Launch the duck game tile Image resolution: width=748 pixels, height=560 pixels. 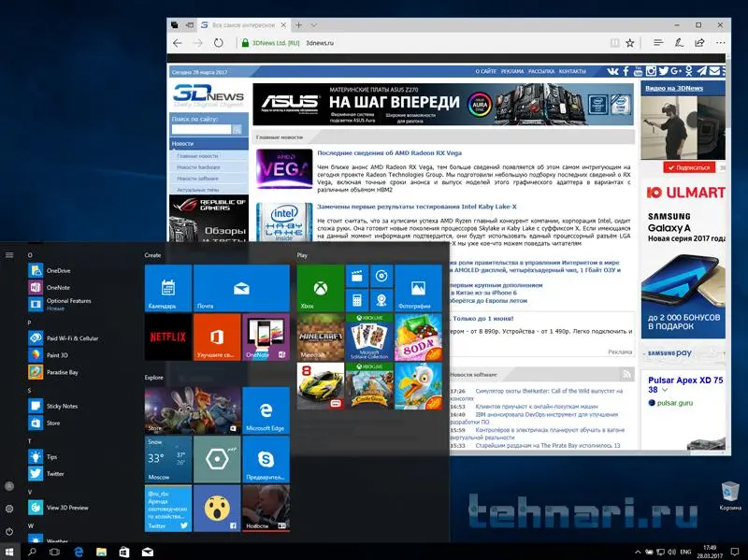click(418, 386)
